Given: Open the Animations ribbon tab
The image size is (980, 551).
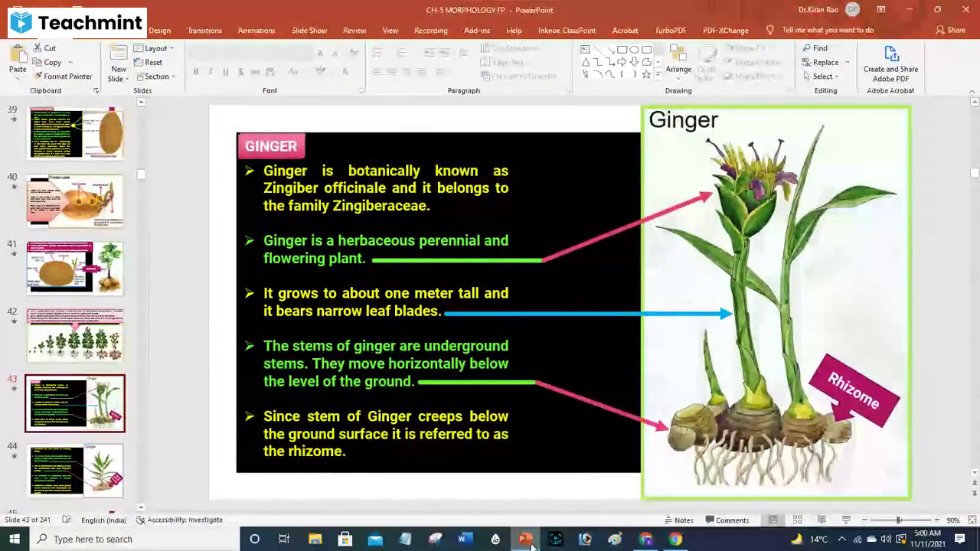Looking at the screenshot, I should pos(256,30).
